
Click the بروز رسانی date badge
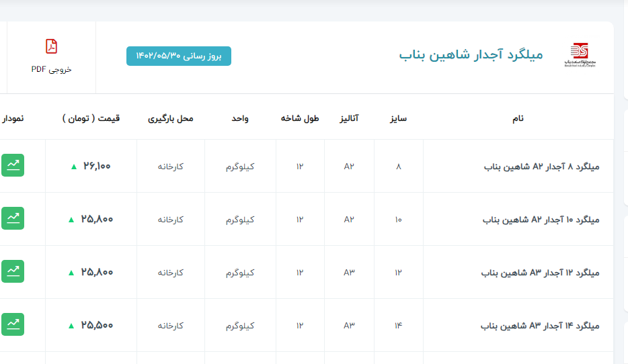point(178,56)
